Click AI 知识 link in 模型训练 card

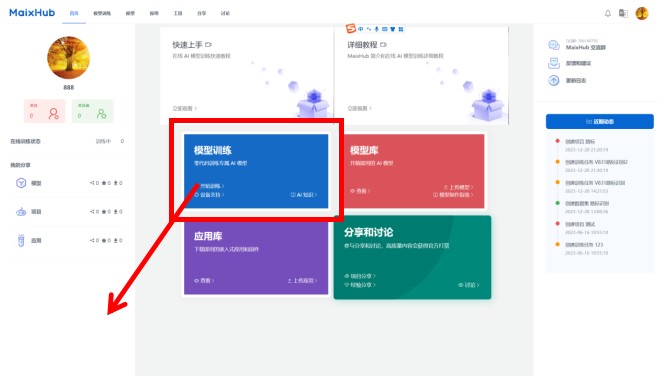304,195
